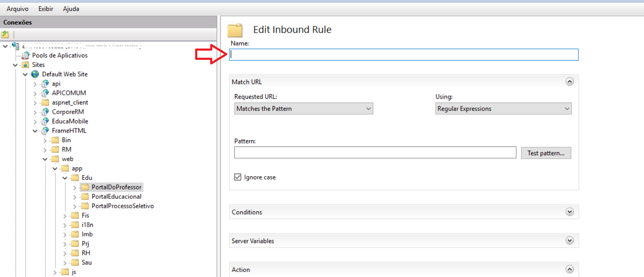
Task: Select the CorporeRM application icon
Action: tap(45, 112)
